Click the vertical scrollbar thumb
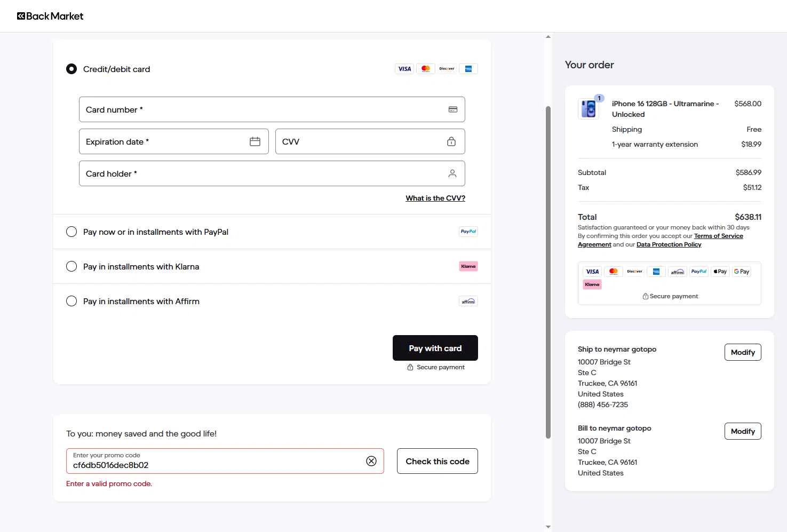This screenshot has width=787, height=532. click(548, 272)
